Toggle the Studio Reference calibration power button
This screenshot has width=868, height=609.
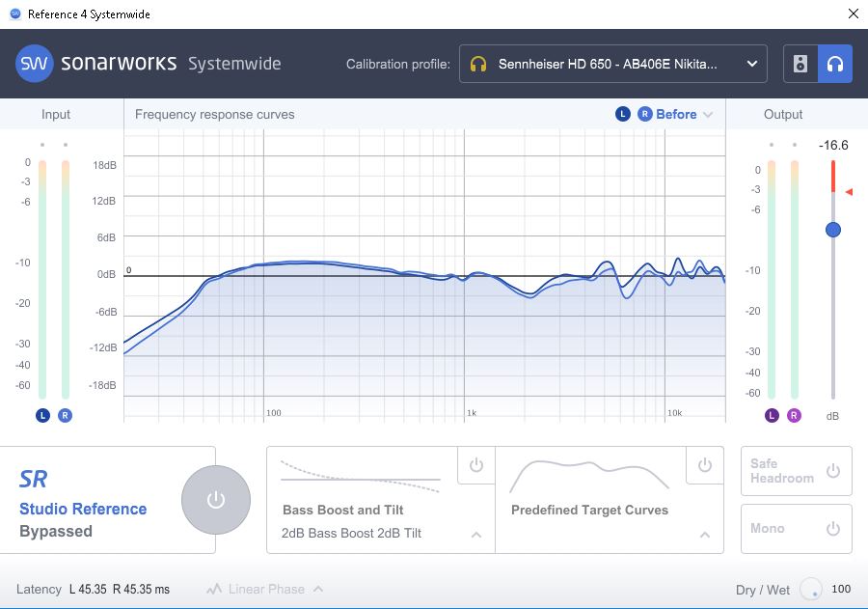pyautogui.click(x=216, y=500)
